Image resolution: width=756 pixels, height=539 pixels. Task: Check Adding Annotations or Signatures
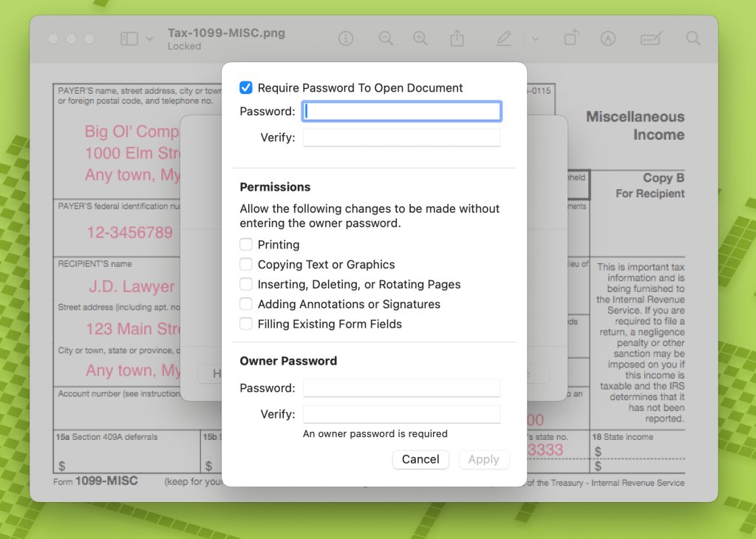(x=246, y=304)
